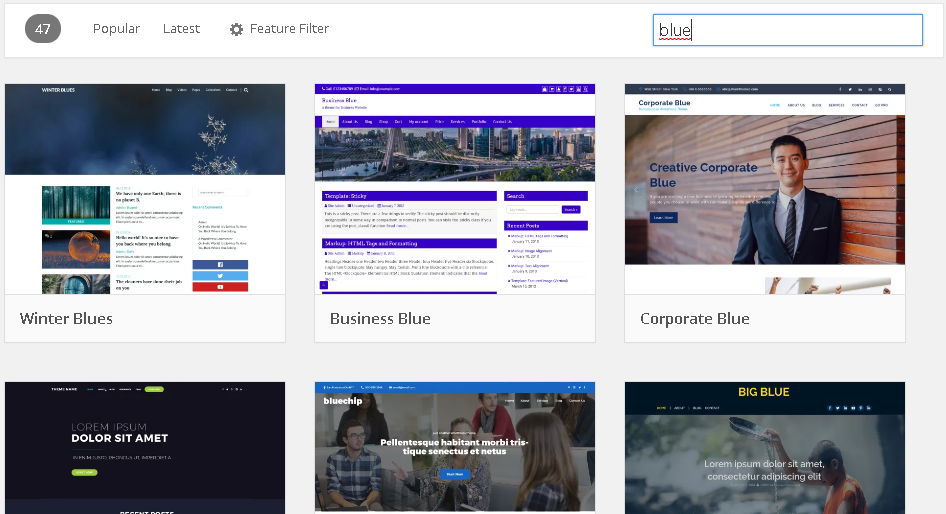
Task: Select the Corporate Blue theme thumbnail
Action: [x=765, y=189]
